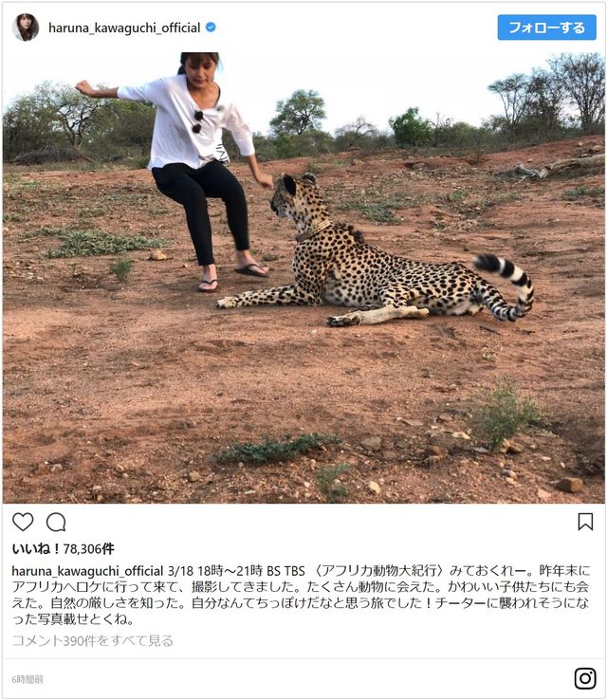This screenshot has height=700, width=607.
Task: Follow the account with フォローする button
Action: pos(546,28)
